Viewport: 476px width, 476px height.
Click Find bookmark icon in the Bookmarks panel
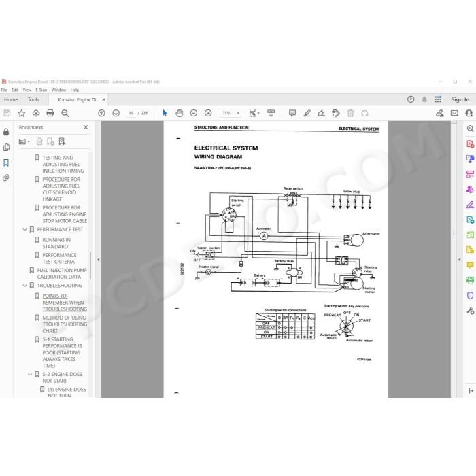click(62, 141)
